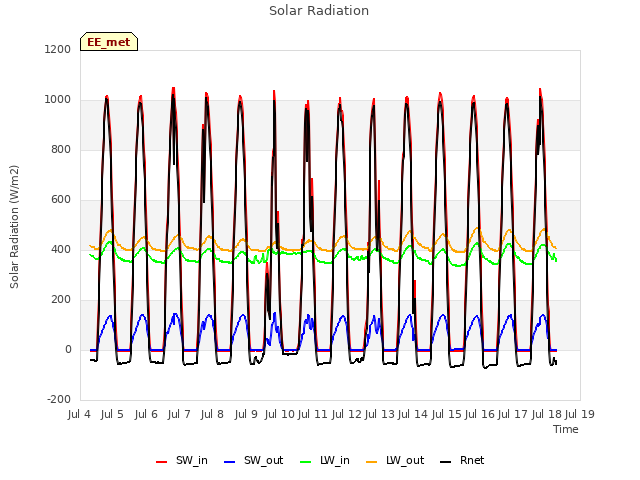Click the orange LW_out legend color marker
640x480 pixels.
372,462
